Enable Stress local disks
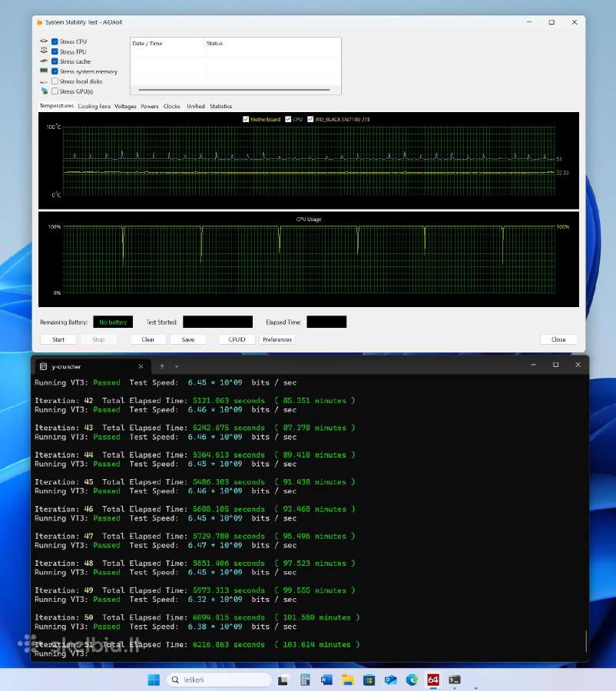 (55, 81)
